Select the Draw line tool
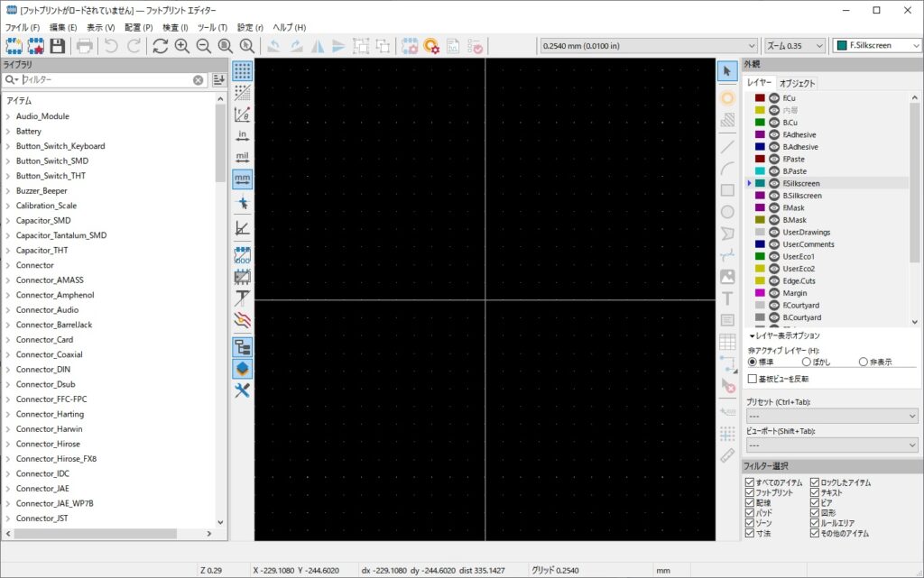Screen dimensions: 924x578 727,145
